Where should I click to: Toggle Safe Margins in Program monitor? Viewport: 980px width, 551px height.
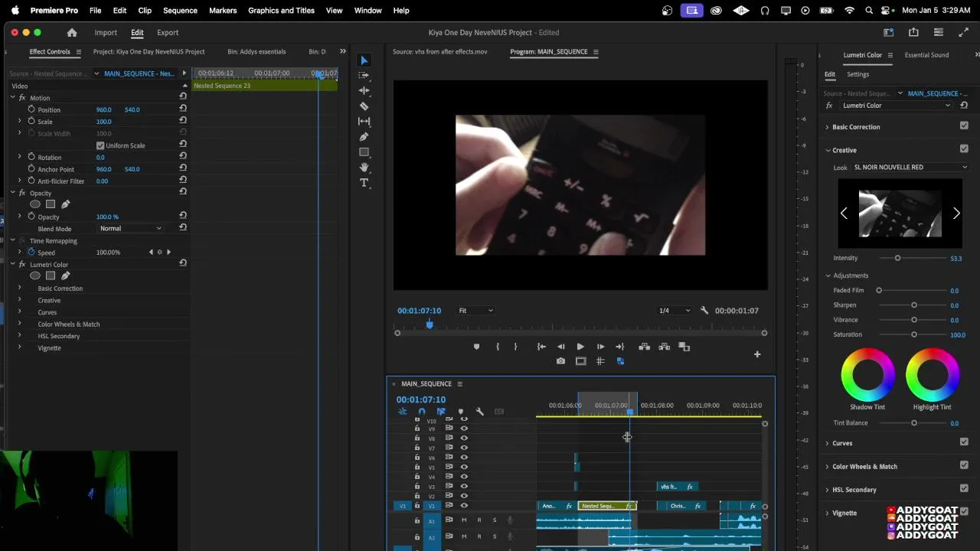pos(581,361)
